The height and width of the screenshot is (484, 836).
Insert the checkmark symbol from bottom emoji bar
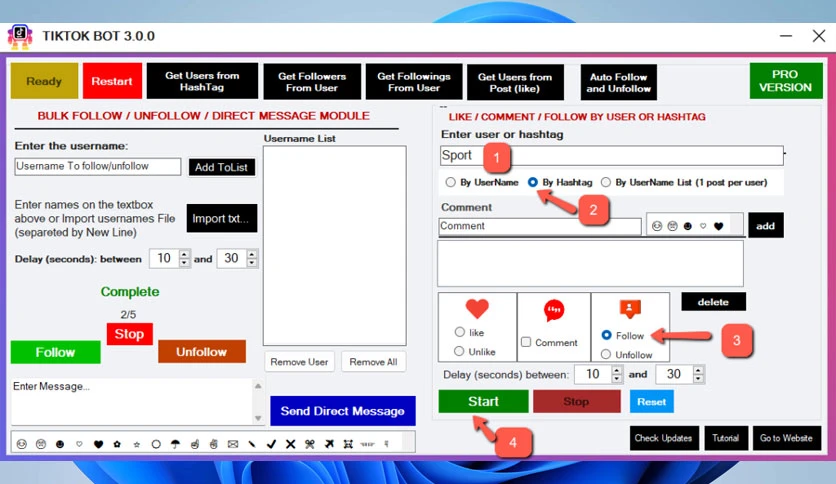(x=271, y=444)
